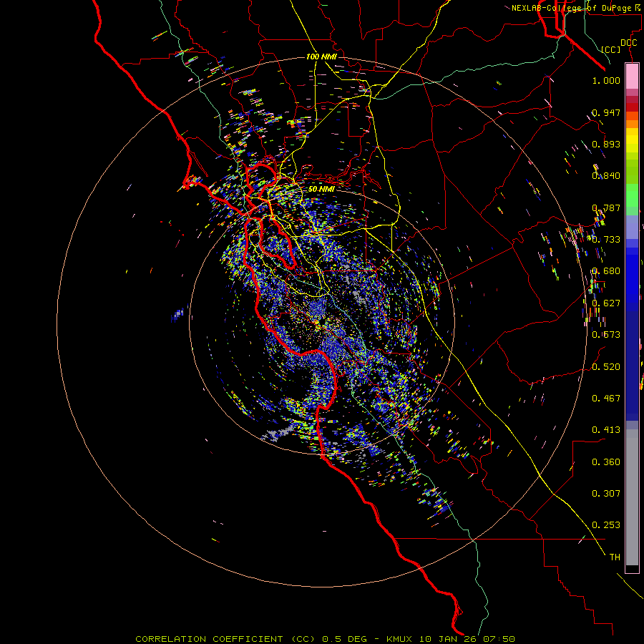The image size is (644, 644).
Task: Click the 1.000 value on color scale
Action: click(606, 80)
